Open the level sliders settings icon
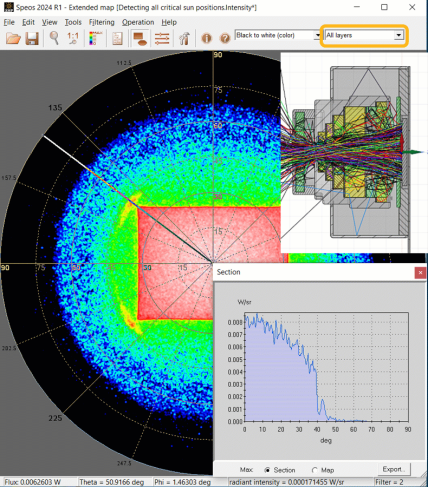 [x=162, y=38]
